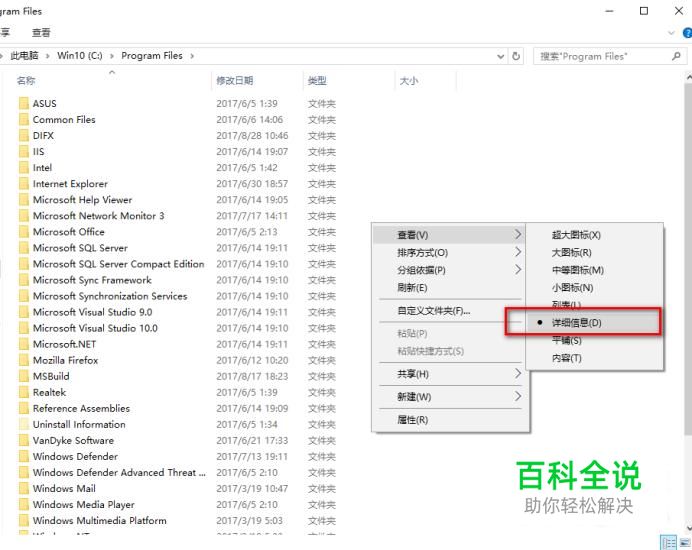The width and height of the screenshot is (692, 550).
Task: Click the Windows Mail folder icon
Action: tap(24, 489)
